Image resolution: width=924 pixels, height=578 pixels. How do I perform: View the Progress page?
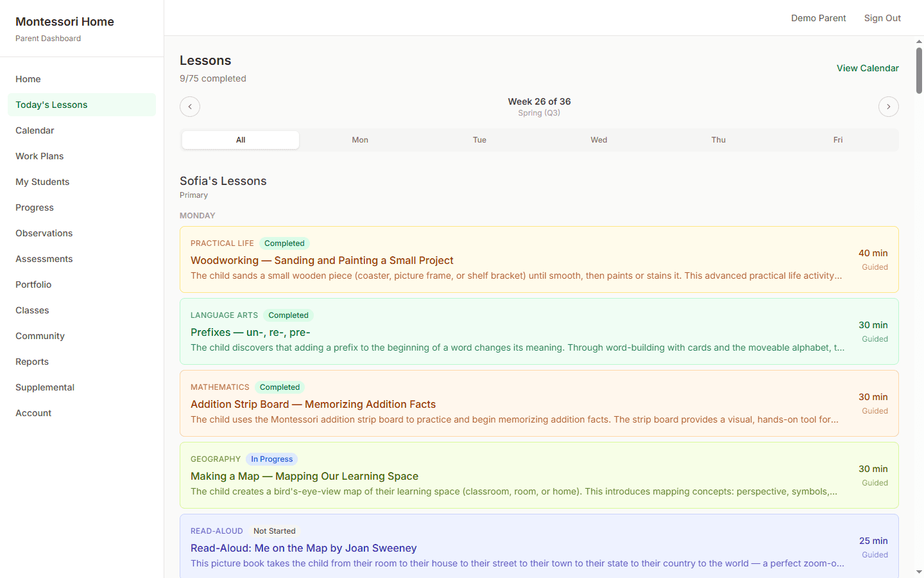point(34,207)
